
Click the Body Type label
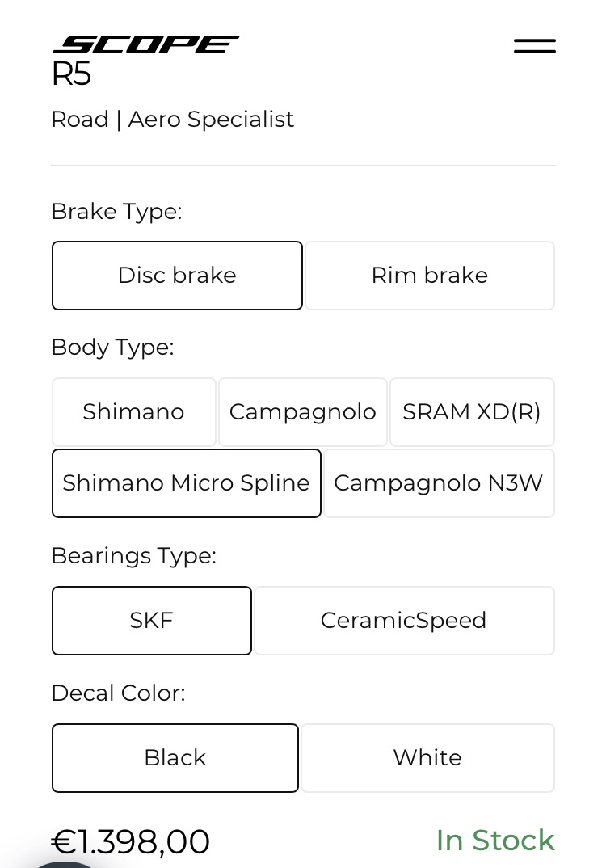pyautogui.click(x=112, y=348)
